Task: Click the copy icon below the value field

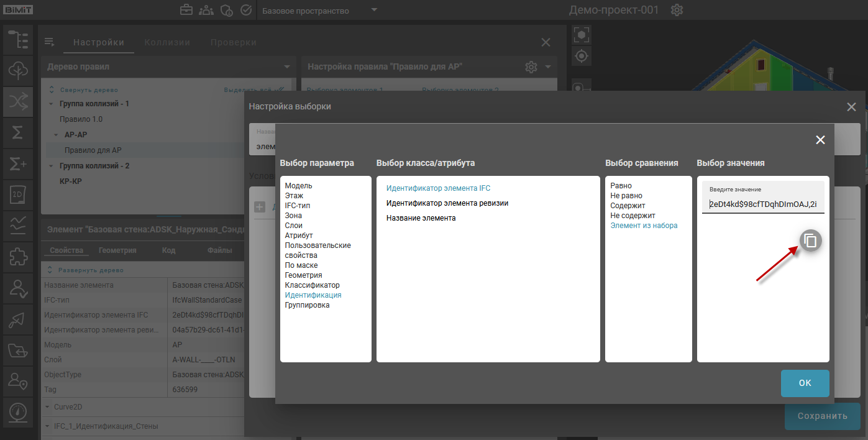Action: pyautogui.click(x=810, y=241)
